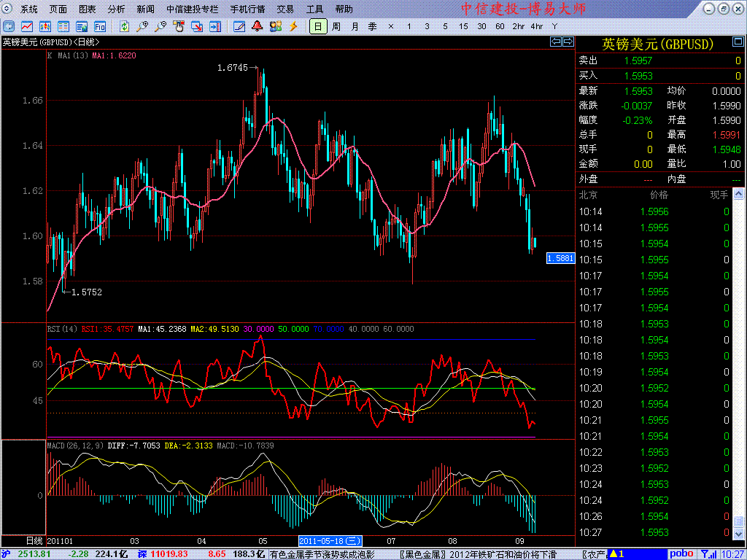Click the round system button left of 系统
This screenshot has width=747, height=560.
coord(8,9)
